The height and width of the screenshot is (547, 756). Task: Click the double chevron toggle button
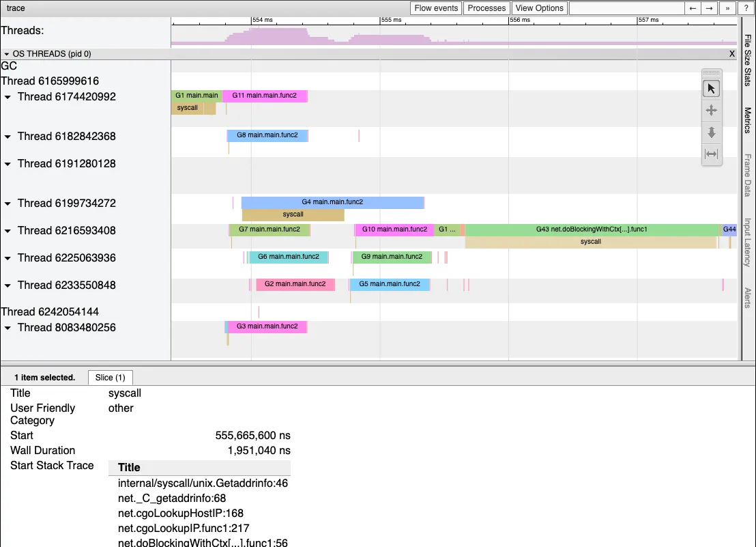(x=727, y=8)
